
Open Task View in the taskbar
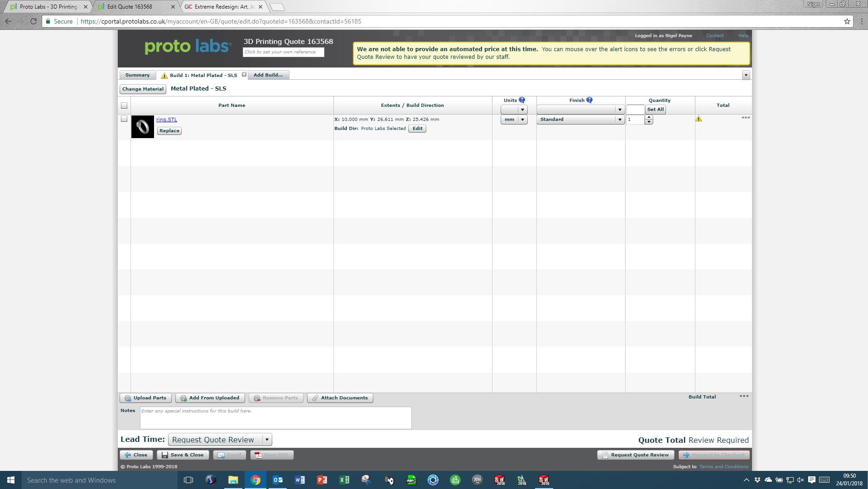(188, 480)
